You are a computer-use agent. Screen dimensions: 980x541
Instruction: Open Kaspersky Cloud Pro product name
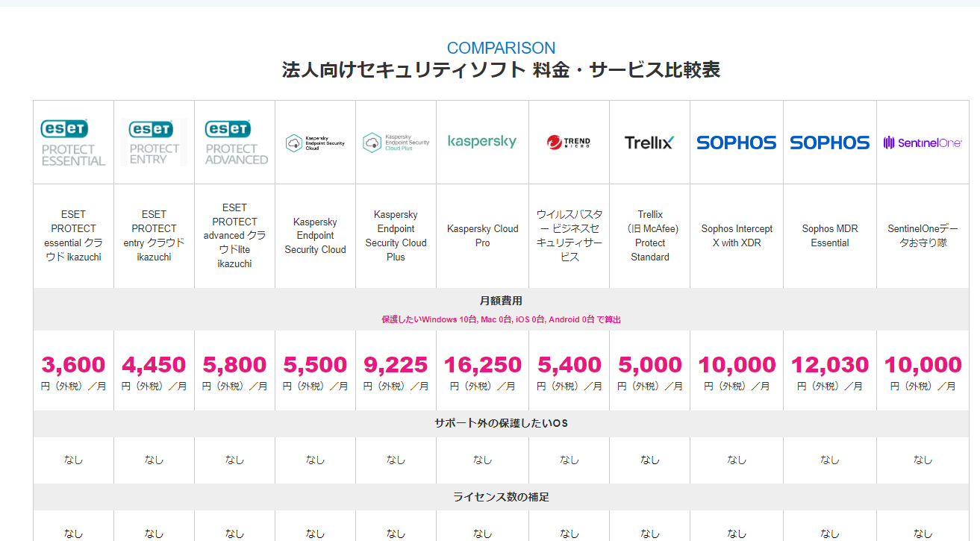(x=482, y=236)
